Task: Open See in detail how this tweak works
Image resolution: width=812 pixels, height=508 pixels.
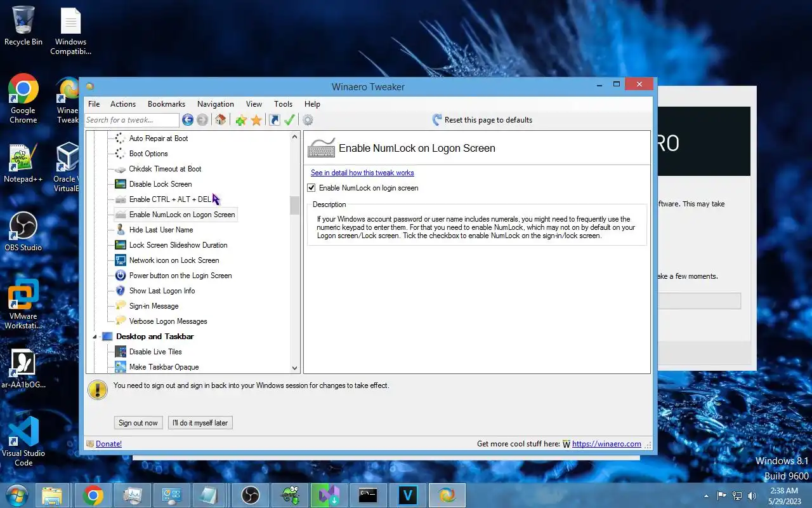Action: [362, 173]
